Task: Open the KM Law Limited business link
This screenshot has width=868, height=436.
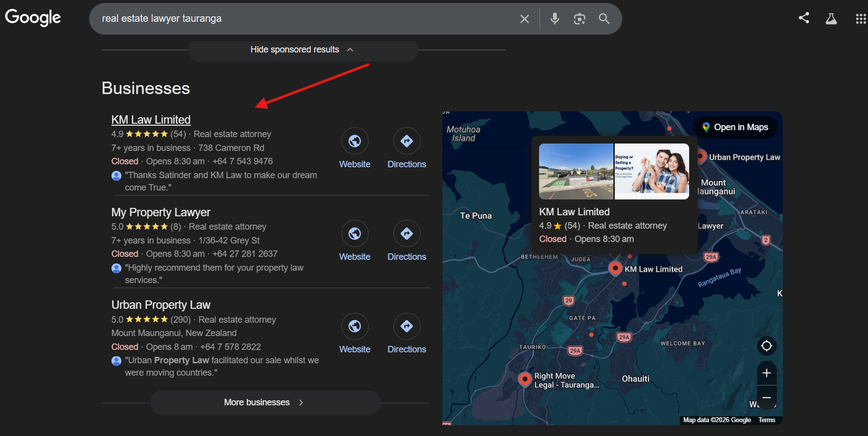Action: tap(151, 120)
